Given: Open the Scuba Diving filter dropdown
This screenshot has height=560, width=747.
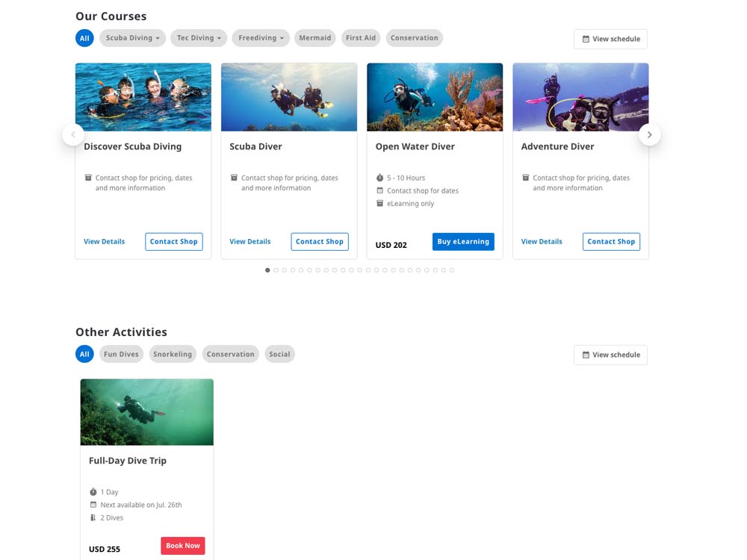Looking at the screenshot, I should point(132,37).
